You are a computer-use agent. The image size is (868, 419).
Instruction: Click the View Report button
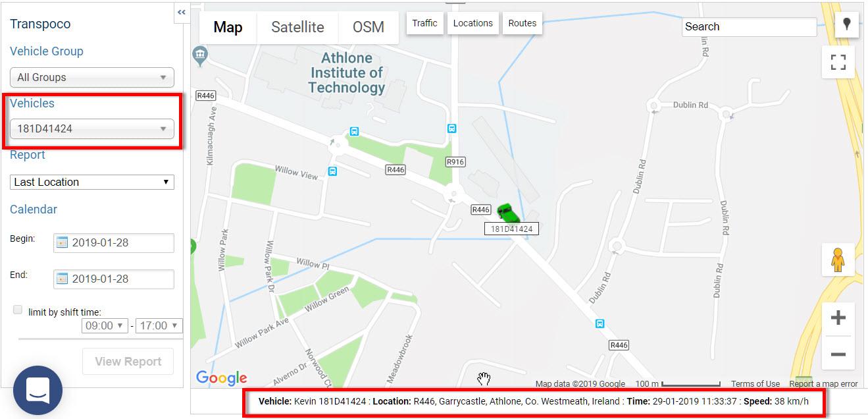coord(128,361)
